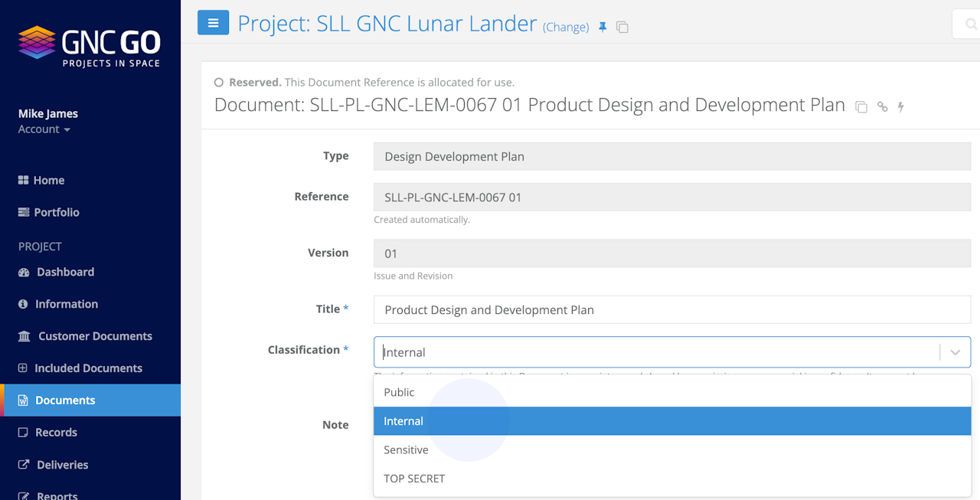This screenshot has width=980, height=500.
Task: Go to Customer Documents in sidebar
Action: (x=95, y=336)
